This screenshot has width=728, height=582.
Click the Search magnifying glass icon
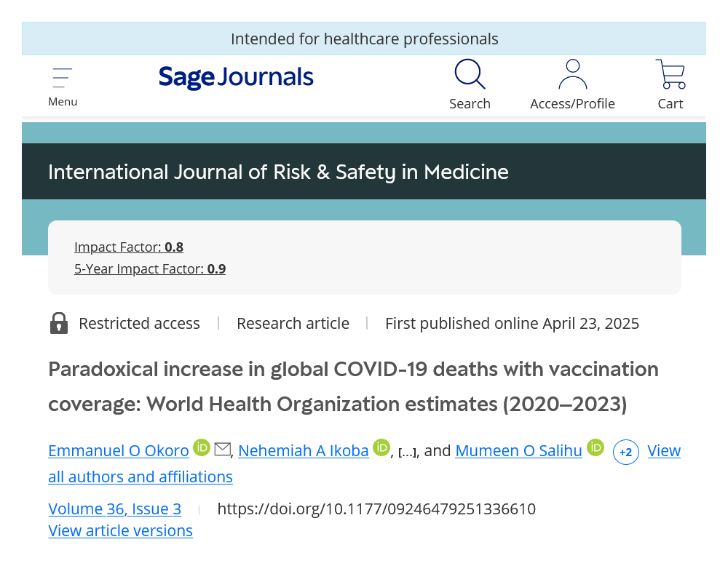click(x=470, y=73)
